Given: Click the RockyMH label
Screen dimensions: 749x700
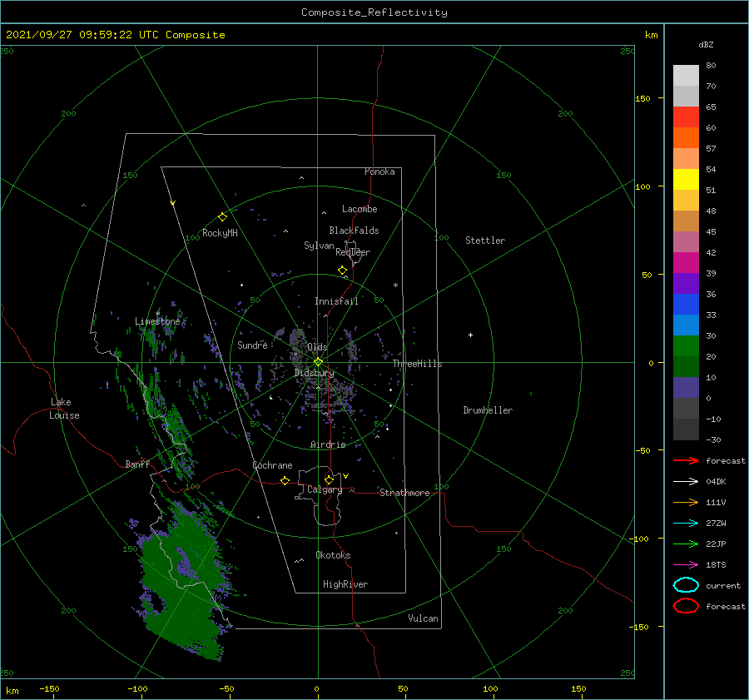Looking at the screenshot, I should (220, 233).
